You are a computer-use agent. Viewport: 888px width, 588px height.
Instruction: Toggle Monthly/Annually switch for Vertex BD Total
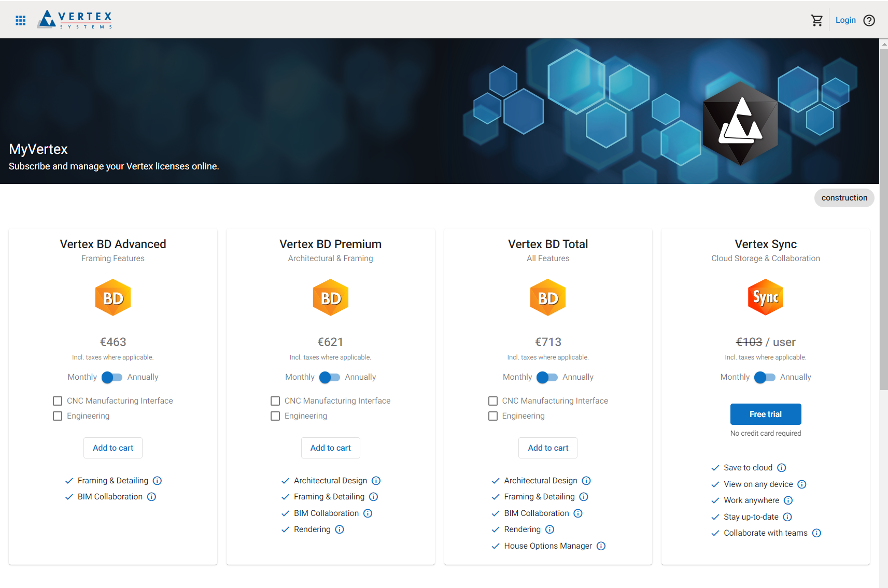tap(547, 377)
